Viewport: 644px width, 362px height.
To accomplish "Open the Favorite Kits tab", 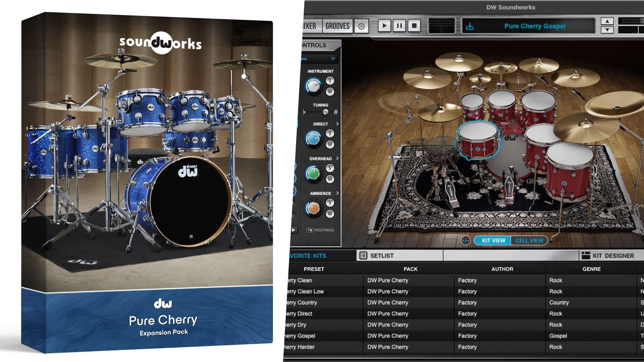I will pos(320,256).
